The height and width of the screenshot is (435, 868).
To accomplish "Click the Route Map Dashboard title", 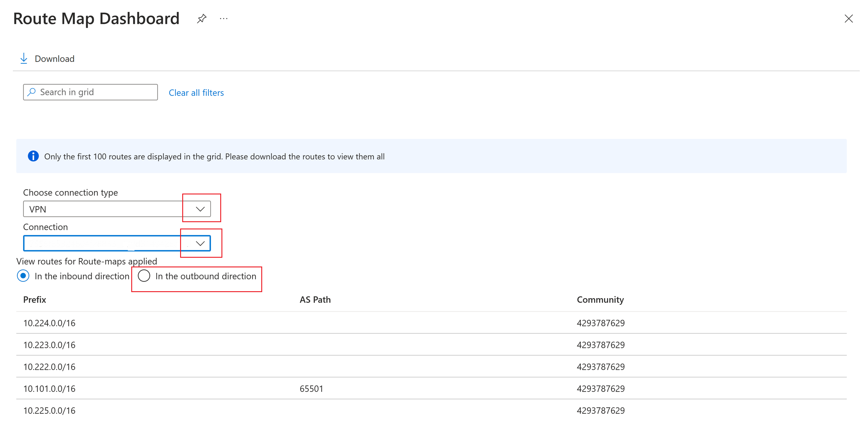I will click(96, 18).
